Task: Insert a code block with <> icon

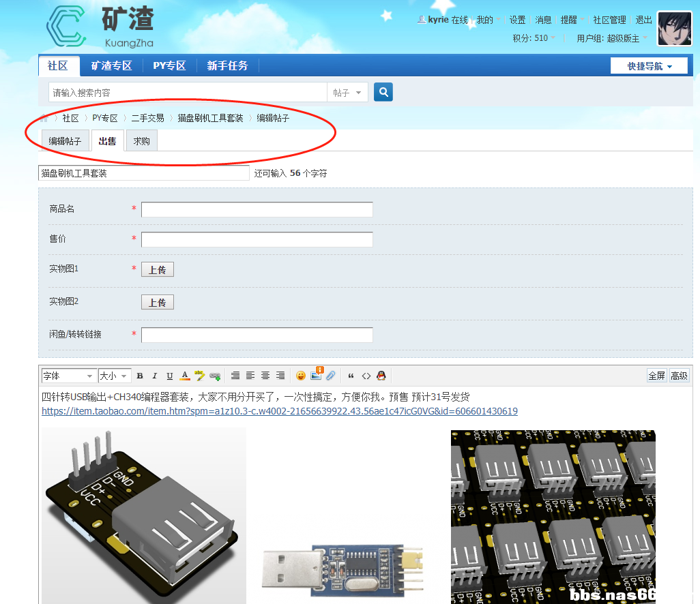Action: click(366, 376)
